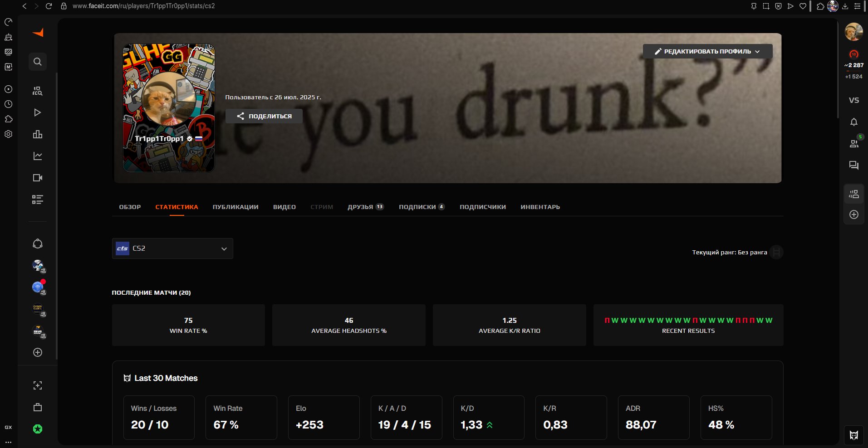
Task: Select the Инвентарь tab
Action: (x=540, y=207)
